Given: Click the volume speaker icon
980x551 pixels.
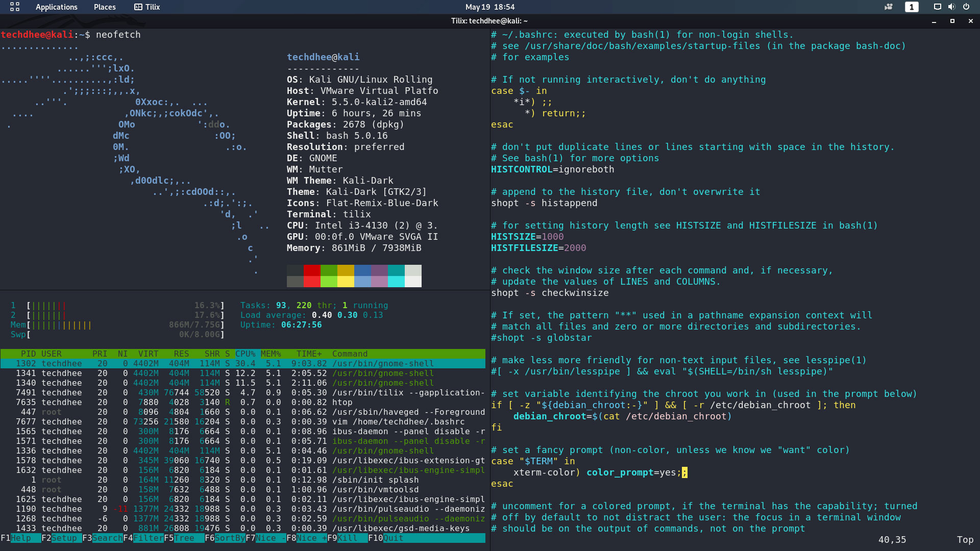Looking at the screenshot, I should coord(951,7).
